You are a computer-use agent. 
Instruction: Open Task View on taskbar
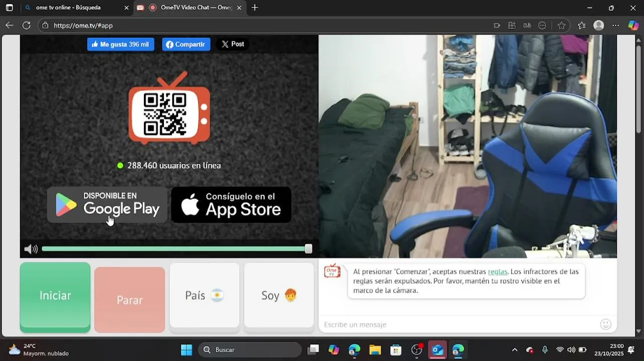[313, 349]
